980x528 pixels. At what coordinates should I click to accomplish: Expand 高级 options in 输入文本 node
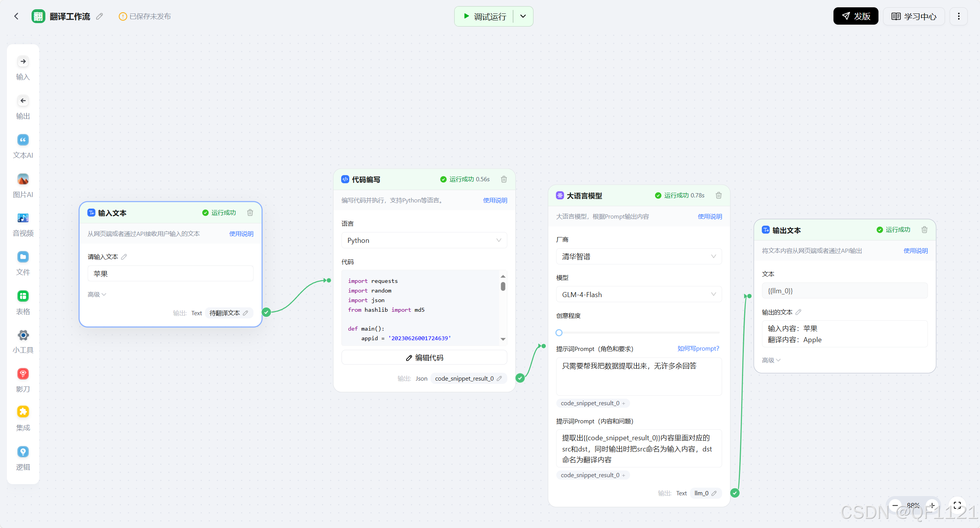pyautogui.click(x=97, y=294)
